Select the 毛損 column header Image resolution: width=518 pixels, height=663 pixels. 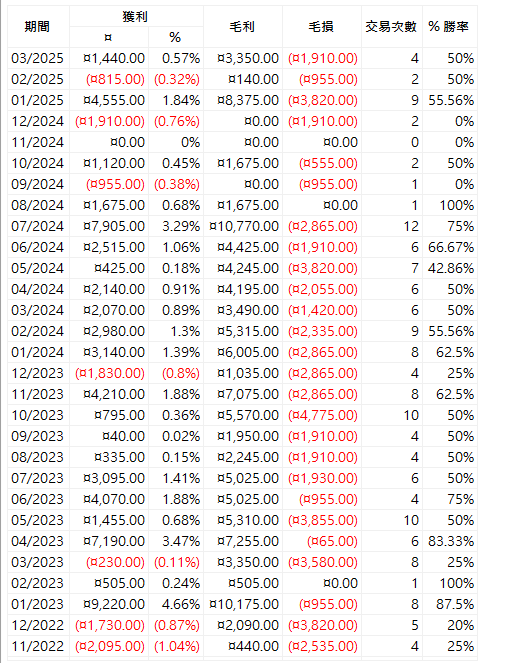pos(322,27)
